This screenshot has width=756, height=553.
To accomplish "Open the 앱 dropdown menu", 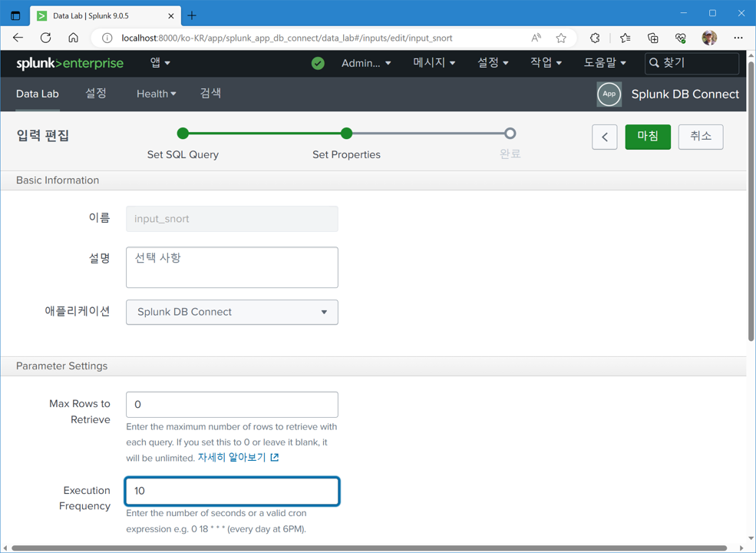I will (160, 63).
